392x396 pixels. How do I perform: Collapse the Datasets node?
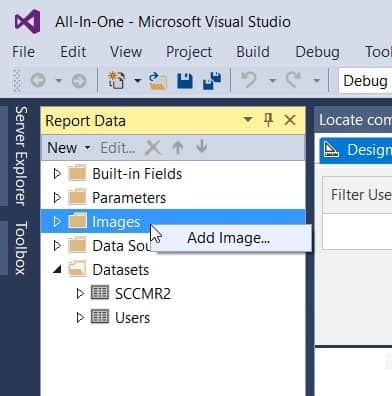[57, 269]
